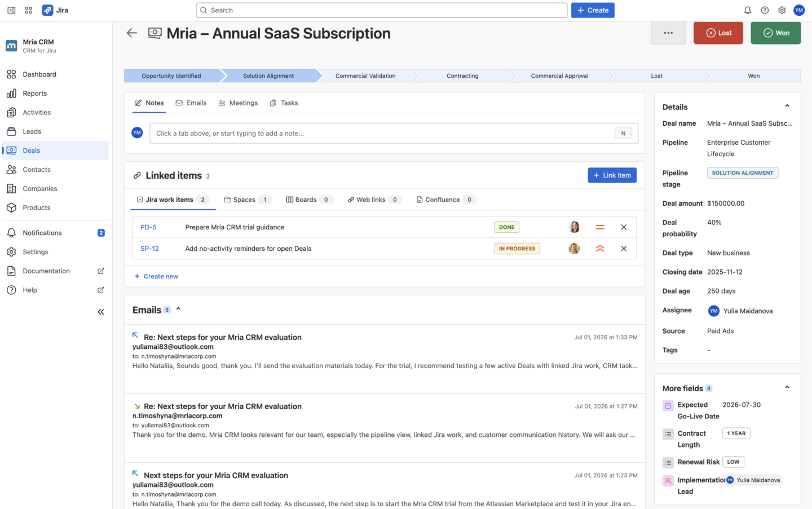
Task: Set stage to Contracting
Action: pyautogui.click(x=462, y=76)
